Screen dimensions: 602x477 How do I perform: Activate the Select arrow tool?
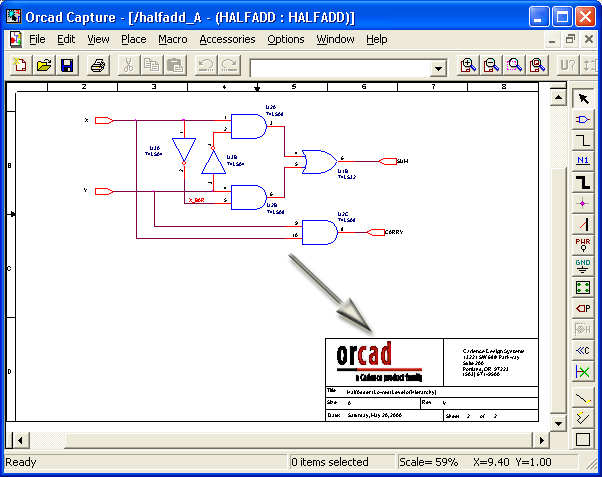pos(583,98)
